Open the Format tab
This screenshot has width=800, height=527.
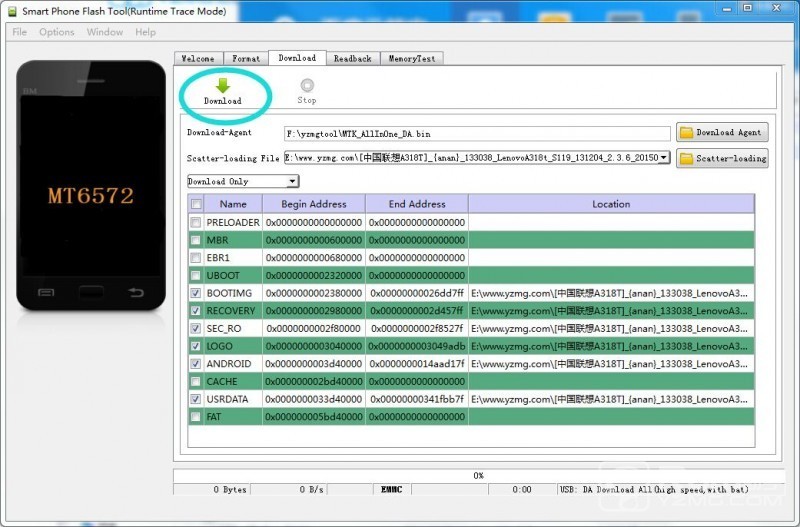tap(246, 59)
